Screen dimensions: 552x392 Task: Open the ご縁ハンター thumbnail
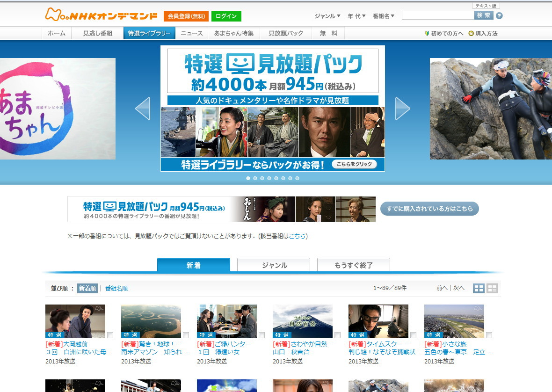click(x=227, y=321)
